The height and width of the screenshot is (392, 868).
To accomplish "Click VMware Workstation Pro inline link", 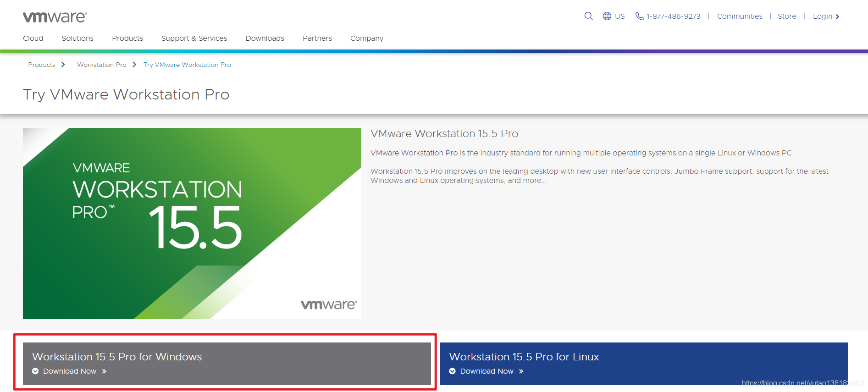I will point(414,153).
